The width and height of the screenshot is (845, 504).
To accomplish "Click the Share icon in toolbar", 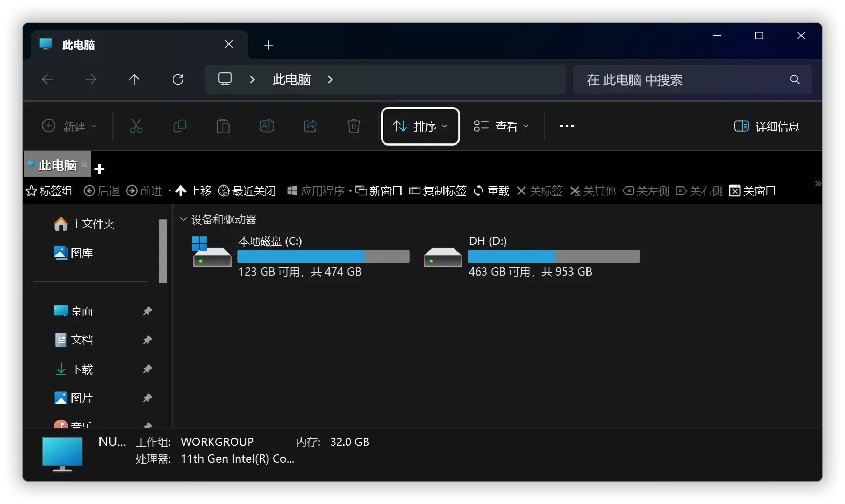I will pyautogui.click(x=310, y=126).
